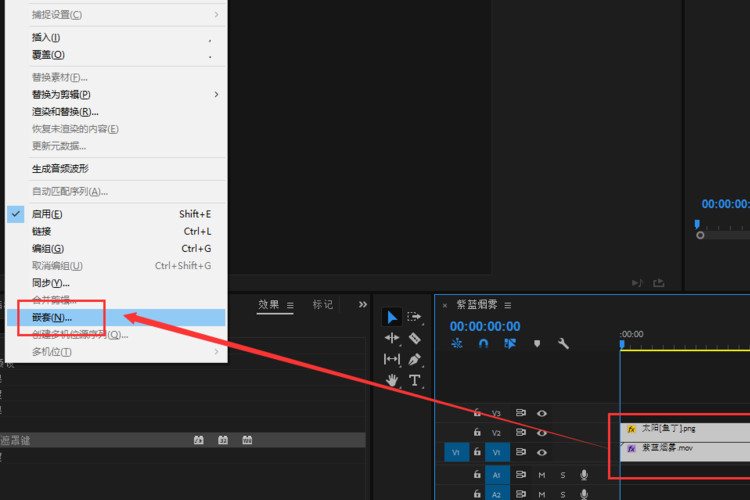The height and width of the screenshot is (500, 750).
Task: Select the Hand tool
Action: click(x=392, y=380)
